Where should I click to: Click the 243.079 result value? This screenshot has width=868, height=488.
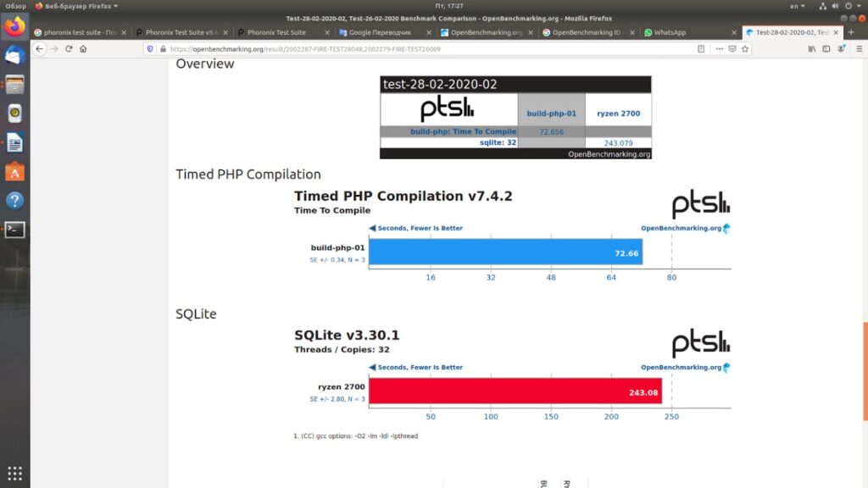pyautogui.click(x=618, y=142)
